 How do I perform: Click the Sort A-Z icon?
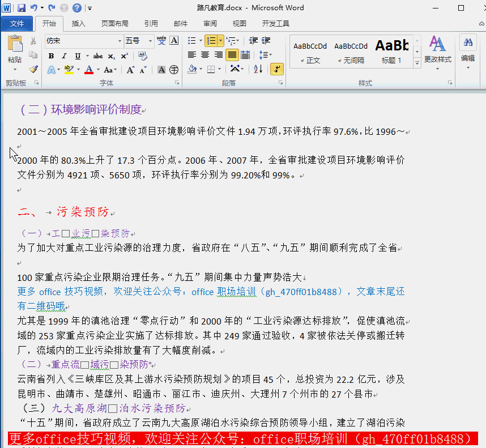[x=258, y=69]
